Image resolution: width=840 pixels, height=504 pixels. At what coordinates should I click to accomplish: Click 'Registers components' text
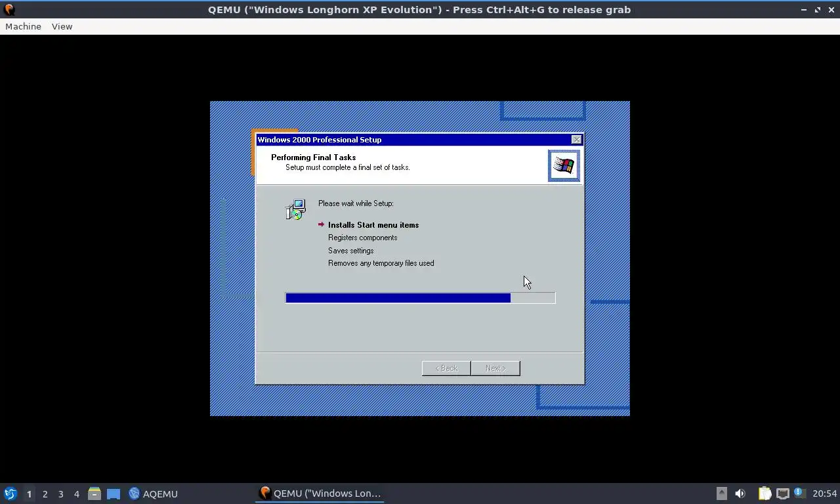362,238
